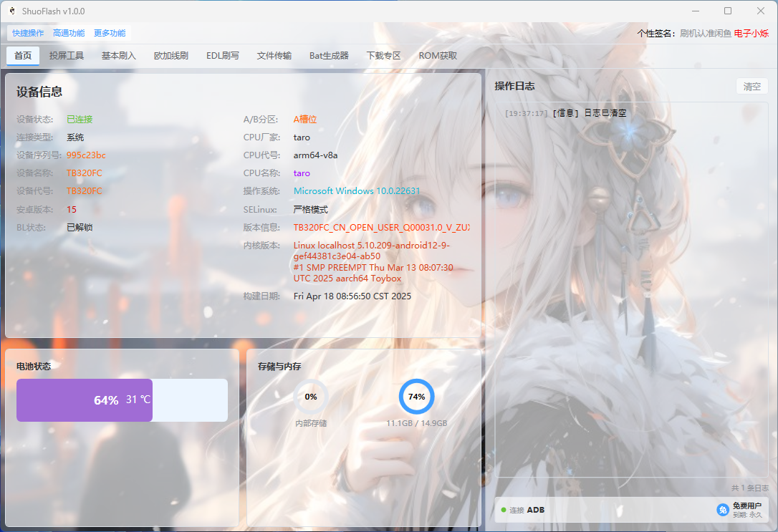Click the BL status 已解锁
The height and width of the screenshot is (532, 778).
80,228
